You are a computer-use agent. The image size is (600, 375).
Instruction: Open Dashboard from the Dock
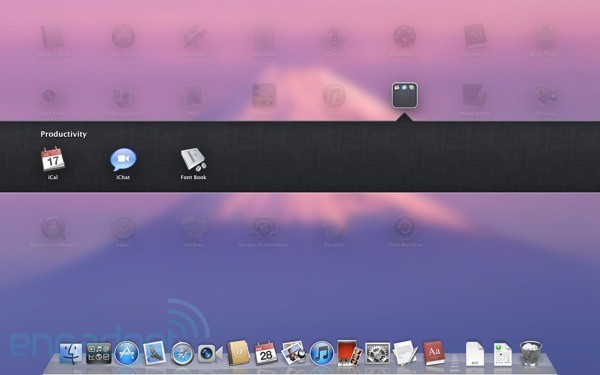[x=99, y=353]
